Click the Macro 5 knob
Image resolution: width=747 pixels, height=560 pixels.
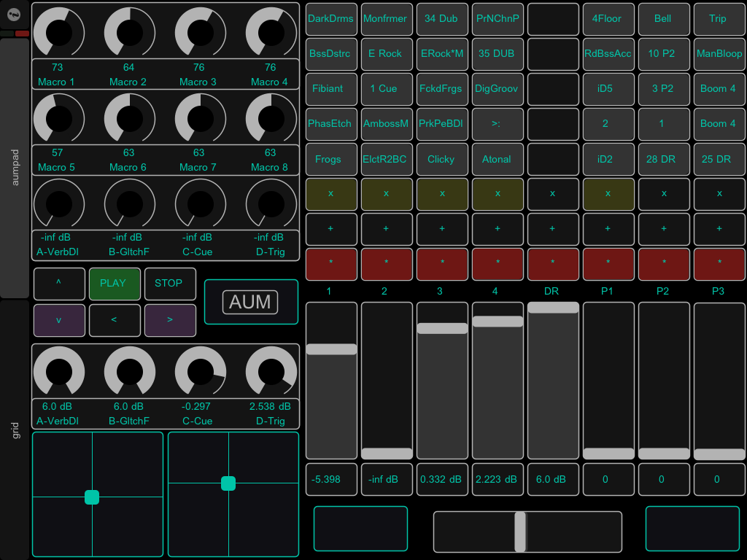click(59, 118)
